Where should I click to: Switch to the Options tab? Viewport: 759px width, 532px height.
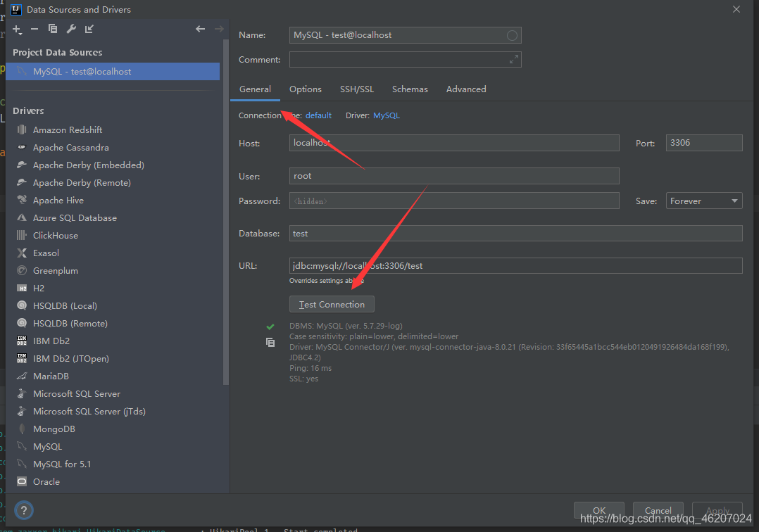pos(306,89)
